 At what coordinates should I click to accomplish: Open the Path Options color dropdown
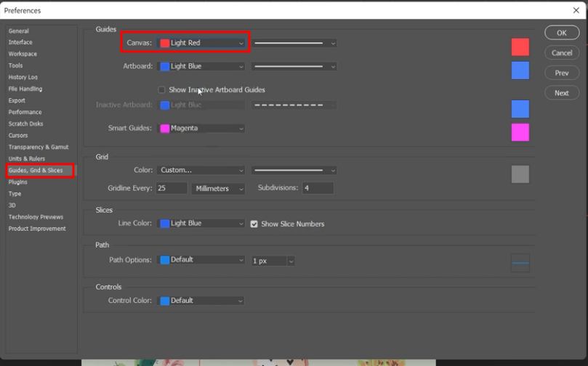(201, 259)
